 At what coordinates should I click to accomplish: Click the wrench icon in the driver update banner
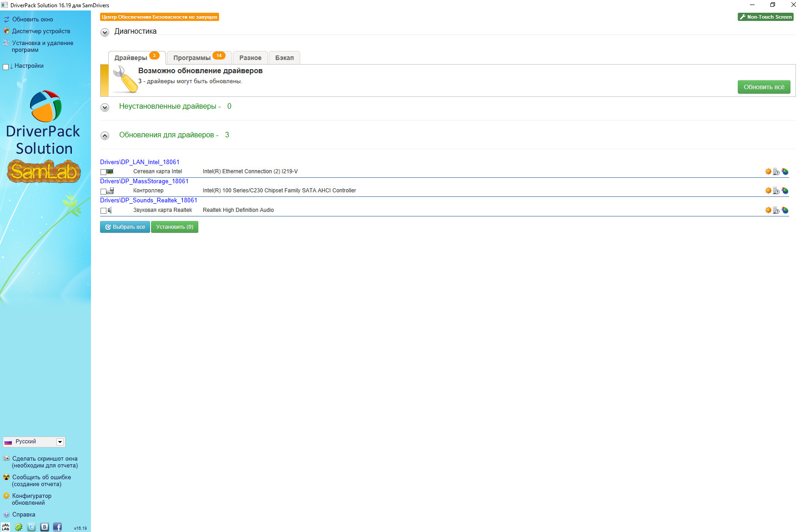click(125, 80)
